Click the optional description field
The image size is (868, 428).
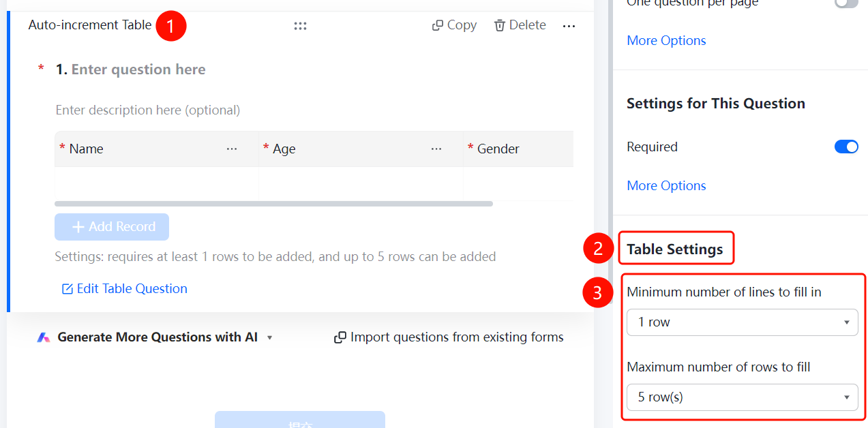click(148, 110)
